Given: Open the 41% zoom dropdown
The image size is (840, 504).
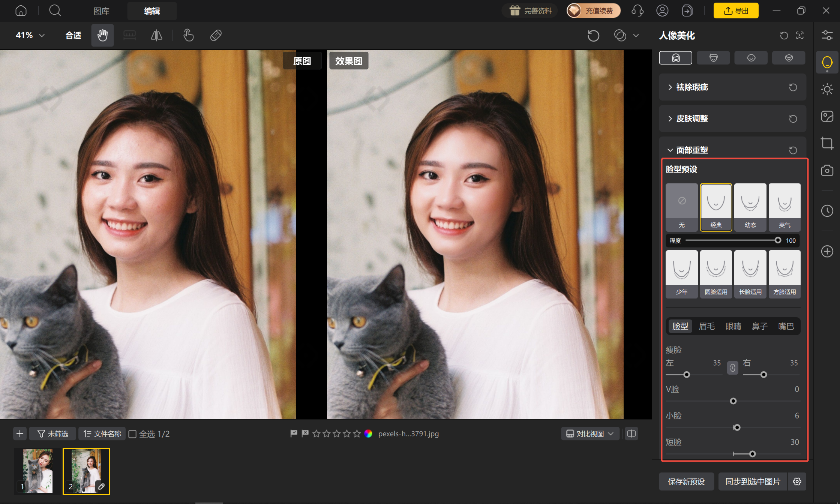Looking at the screenshot, I should [x=30, y=35].
